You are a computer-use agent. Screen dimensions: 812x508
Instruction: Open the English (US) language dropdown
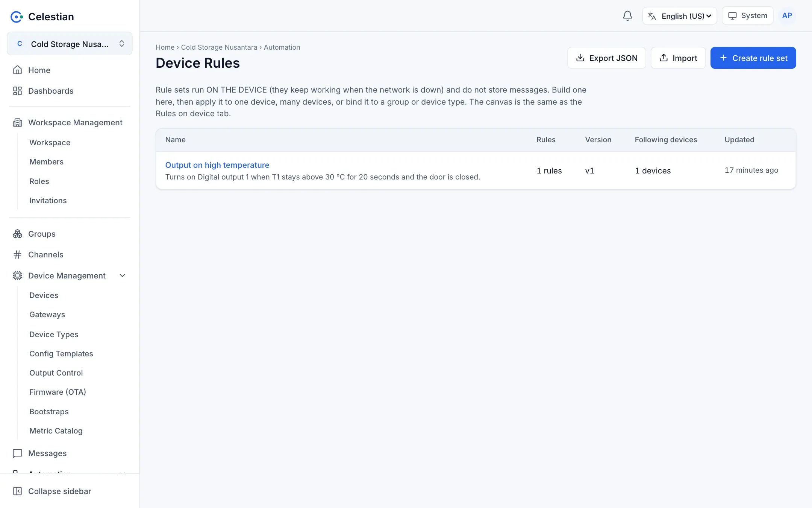pos(680,16)
